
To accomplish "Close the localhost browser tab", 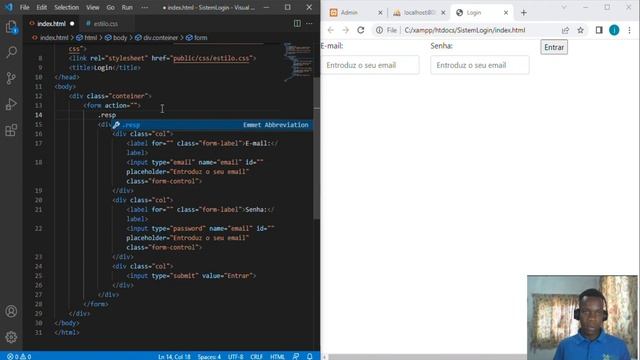I will click(x=443, y=13).
